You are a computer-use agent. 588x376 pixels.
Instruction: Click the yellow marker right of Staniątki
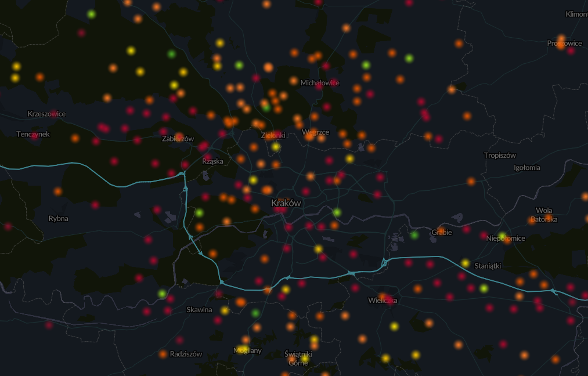484,288
